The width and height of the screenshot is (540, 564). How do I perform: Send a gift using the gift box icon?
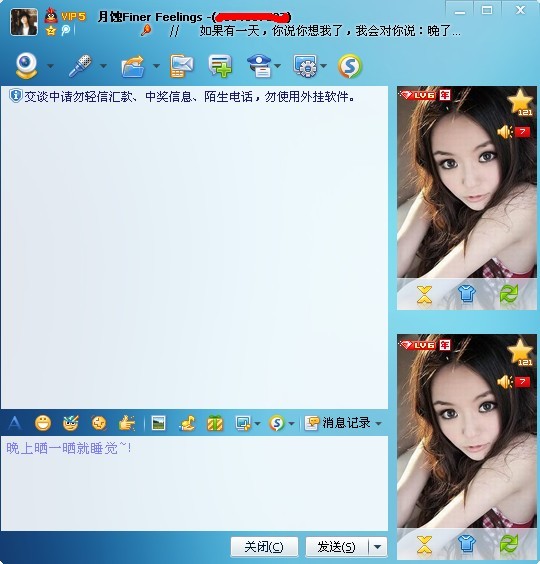(215, 423)
